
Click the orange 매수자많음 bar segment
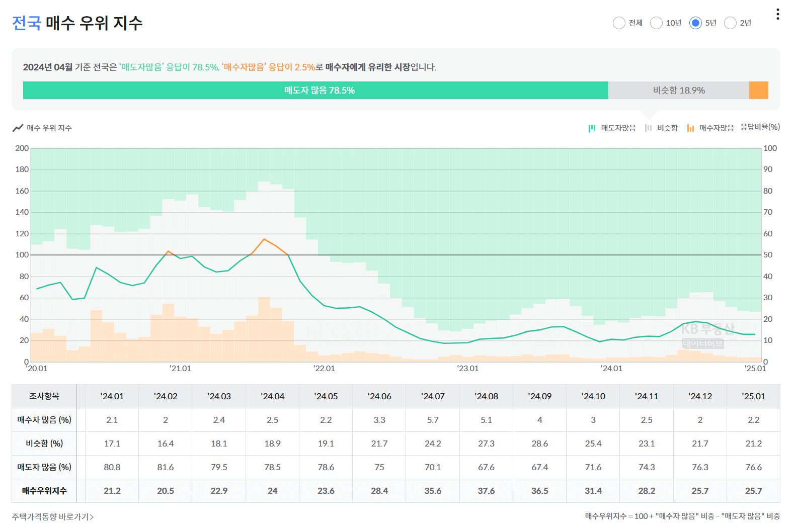[759, 91]
